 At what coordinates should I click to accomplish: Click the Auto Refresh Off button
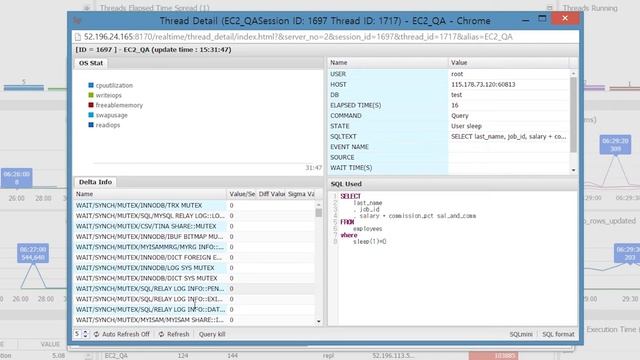coord(122,334)
